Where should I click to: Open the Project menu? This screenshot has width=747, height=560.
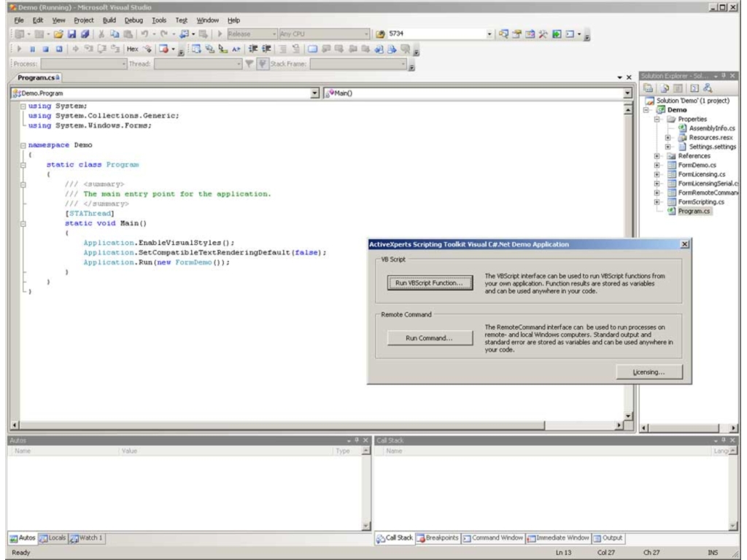[x=84, y=20]
